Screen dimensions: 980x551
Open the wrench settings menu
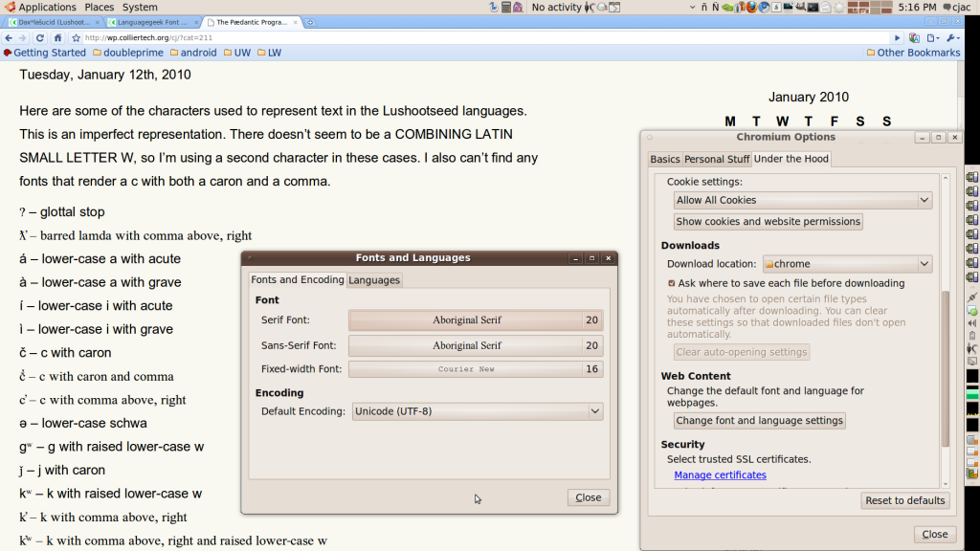(x=951, y=37)
